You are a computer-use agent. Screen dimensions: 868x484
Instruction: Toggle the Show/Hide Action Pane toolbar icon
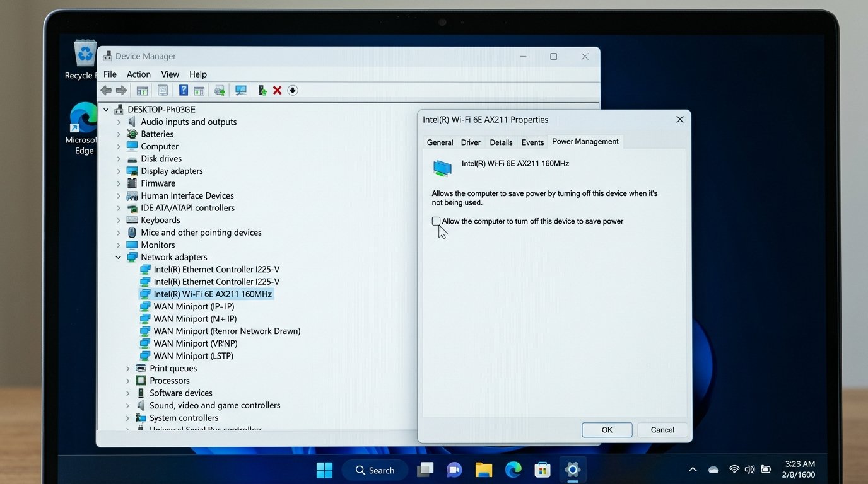point(199,91)
